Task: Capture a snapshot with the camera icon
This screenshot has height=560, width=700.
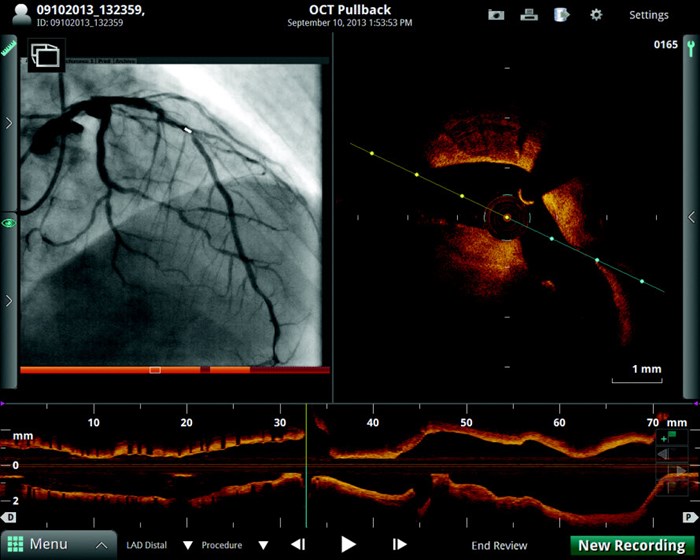Action: pyautogui.click(x=496, y=15)
